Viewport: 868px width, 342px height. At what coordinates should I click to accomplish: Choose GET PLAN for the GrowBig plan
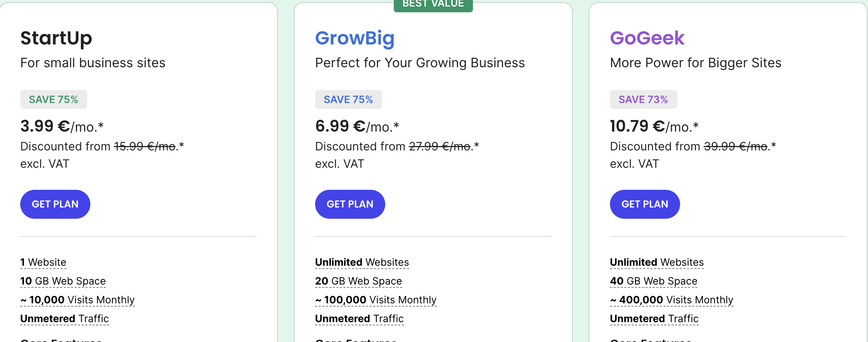(x=350, y=204)
